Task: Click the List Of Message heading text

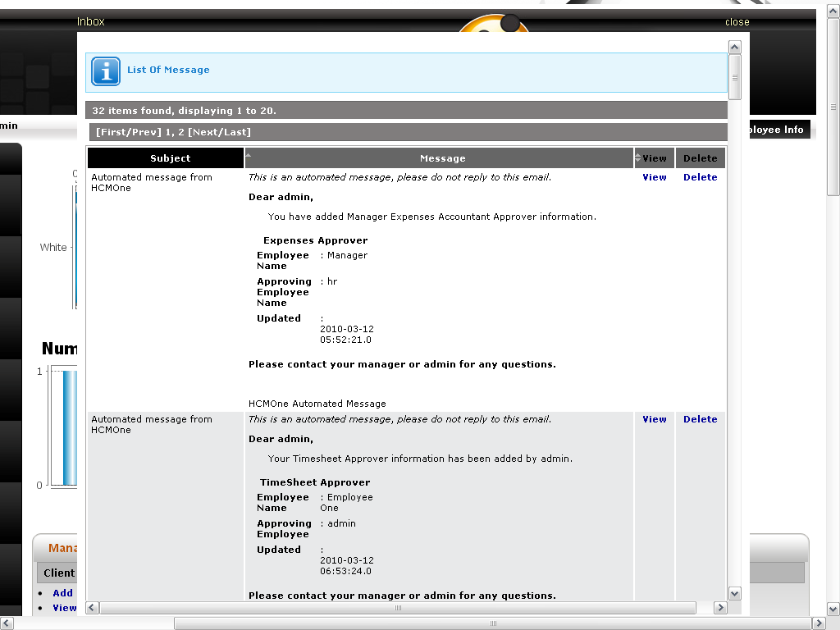Action: (x=168, y=70)
